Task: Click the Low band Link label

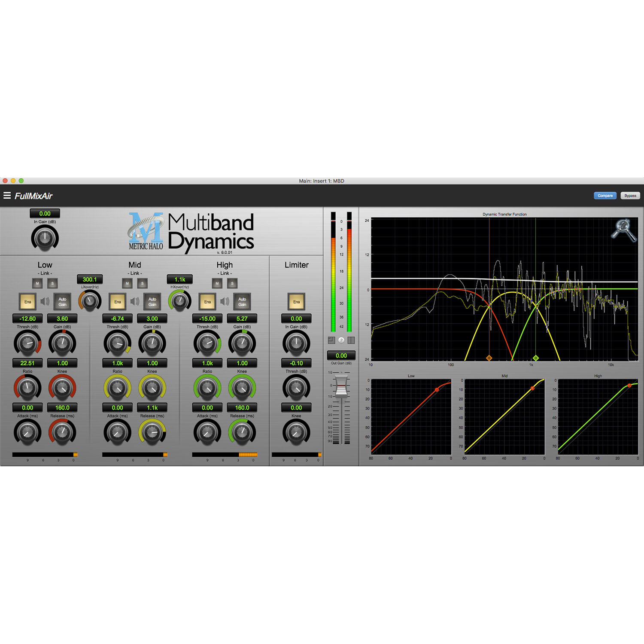Action: point(45,273)
